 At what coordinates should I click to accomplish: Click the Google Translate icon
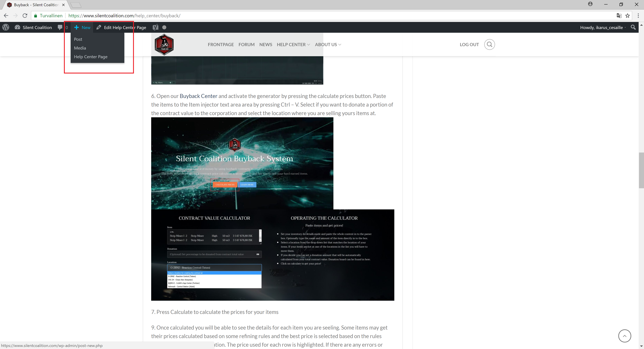coord(619,15)
